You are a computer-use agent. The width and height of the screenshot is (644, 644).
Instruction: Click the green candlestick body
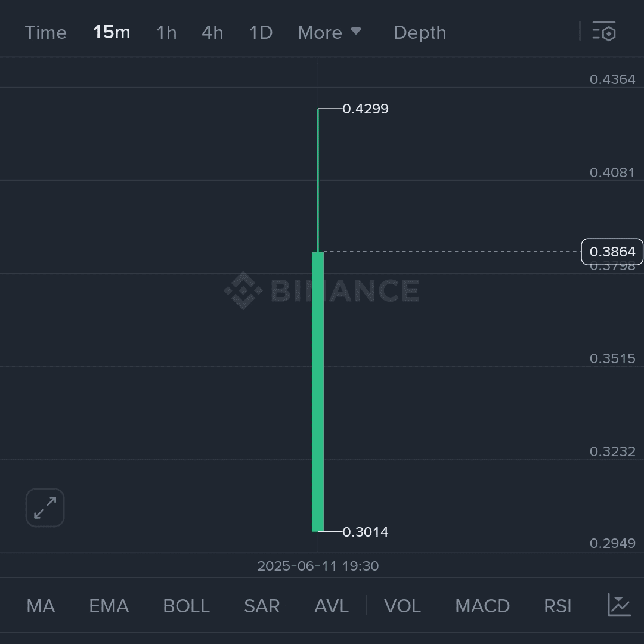click(318, 391)
